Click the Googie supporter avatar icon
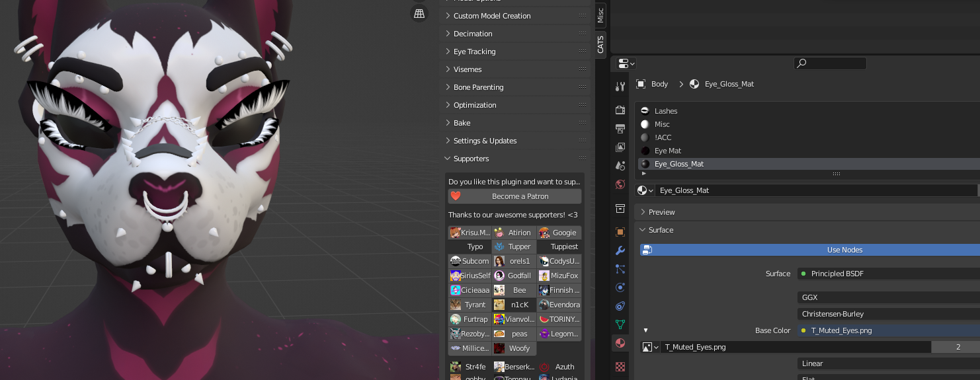Image resolution: width=980 pixels, height=380 pixels. pyautogui.click(x=544, y=233)
